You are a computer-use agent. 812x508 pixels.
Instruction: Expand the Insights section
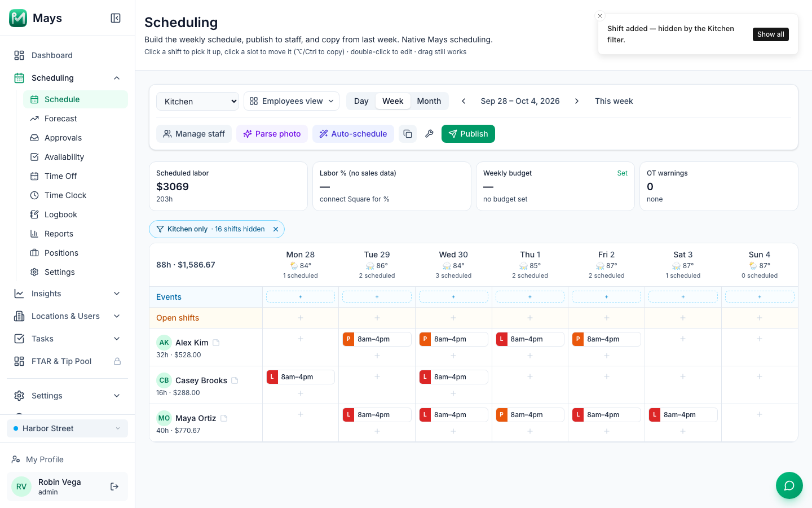pos(67,294)
